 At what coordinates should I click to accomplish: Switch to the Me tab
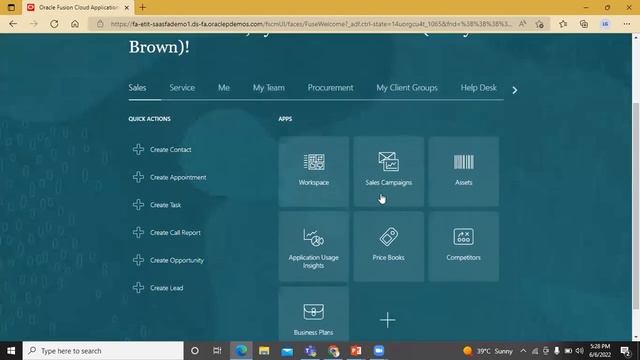[x=224, y=88]
